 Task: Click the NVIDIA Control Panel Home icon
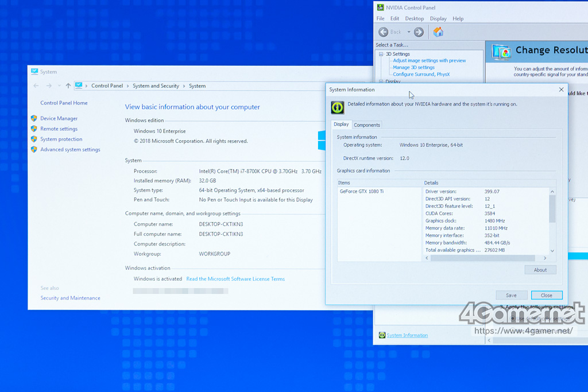point(438,32)
